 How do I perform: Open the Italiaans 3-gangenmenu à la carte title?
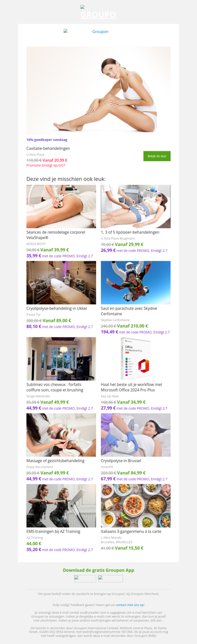131,532
